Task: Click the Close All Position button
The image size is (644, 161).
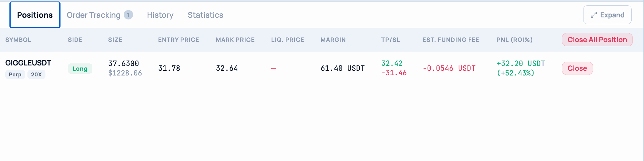Action: (x=597, y=40)
